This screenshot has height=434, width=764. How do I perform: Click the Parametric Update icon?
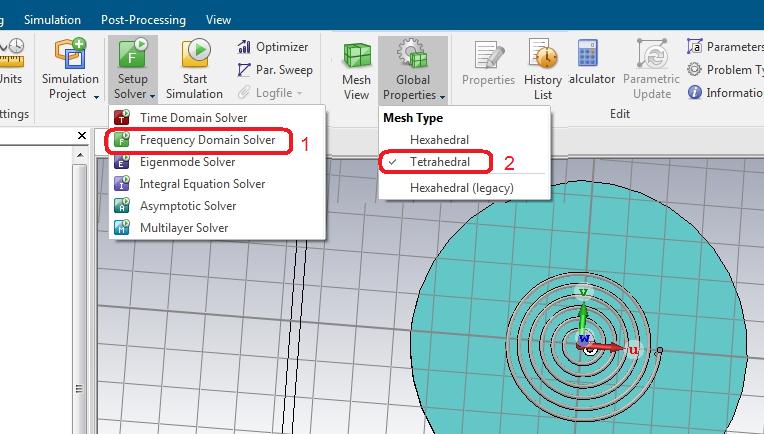tap(651, 54)
